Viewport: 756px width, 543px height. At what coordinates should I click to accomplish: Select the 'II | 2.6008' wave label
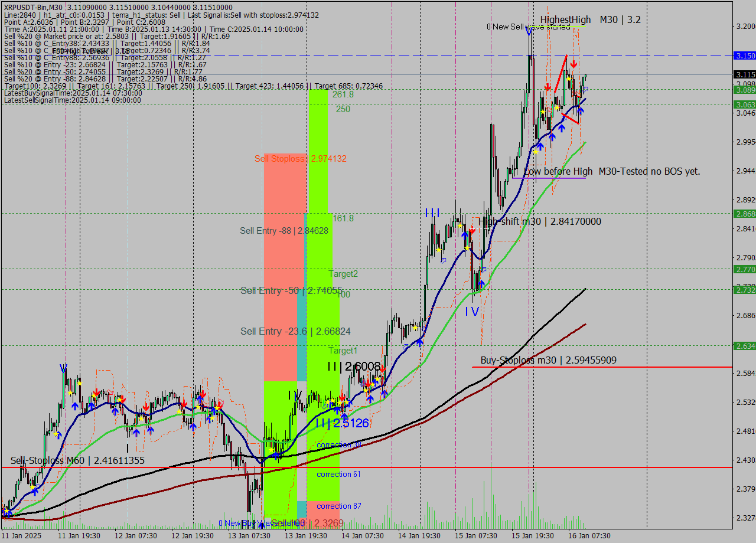[x=354, y=367]
